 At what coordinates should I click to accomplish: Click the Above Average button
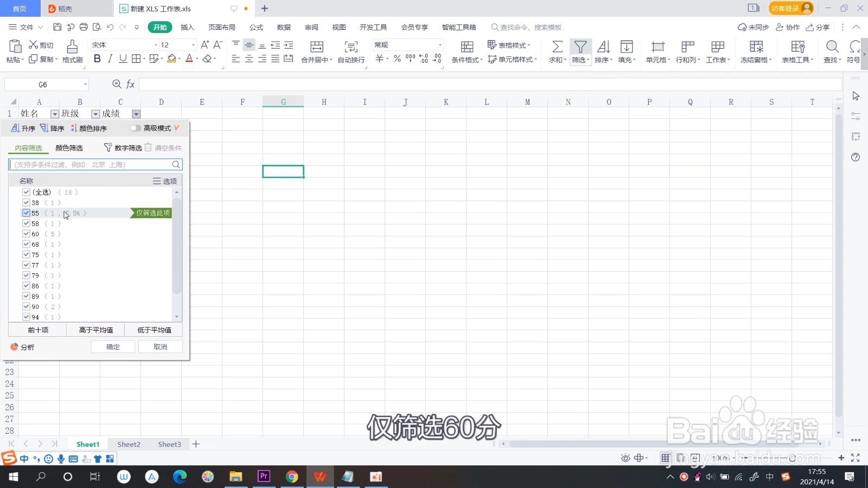coord(95,330)
